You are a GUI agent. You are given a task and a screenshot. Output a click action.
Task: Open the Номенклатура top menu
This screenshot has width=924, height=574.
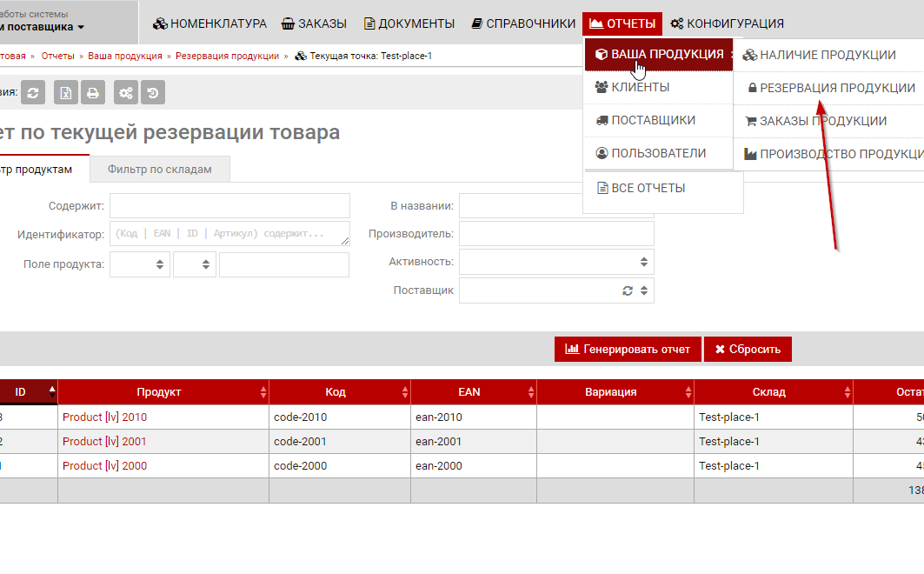(209, 23)
